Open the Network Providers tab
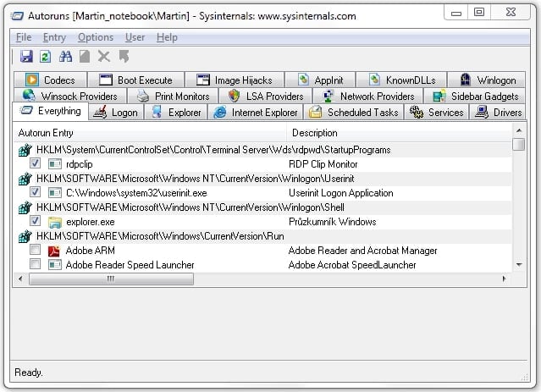Viewport: 541px width, 392px height. 367,96
